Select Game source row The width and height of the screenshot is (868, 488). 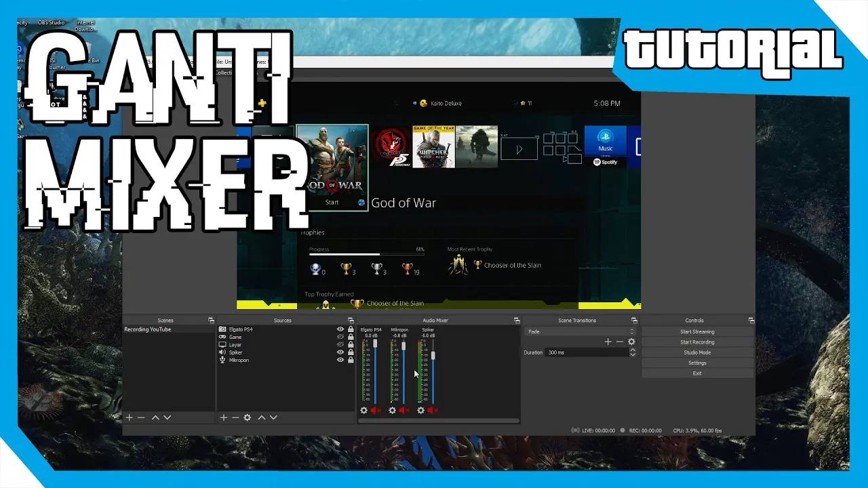(285, 337)
